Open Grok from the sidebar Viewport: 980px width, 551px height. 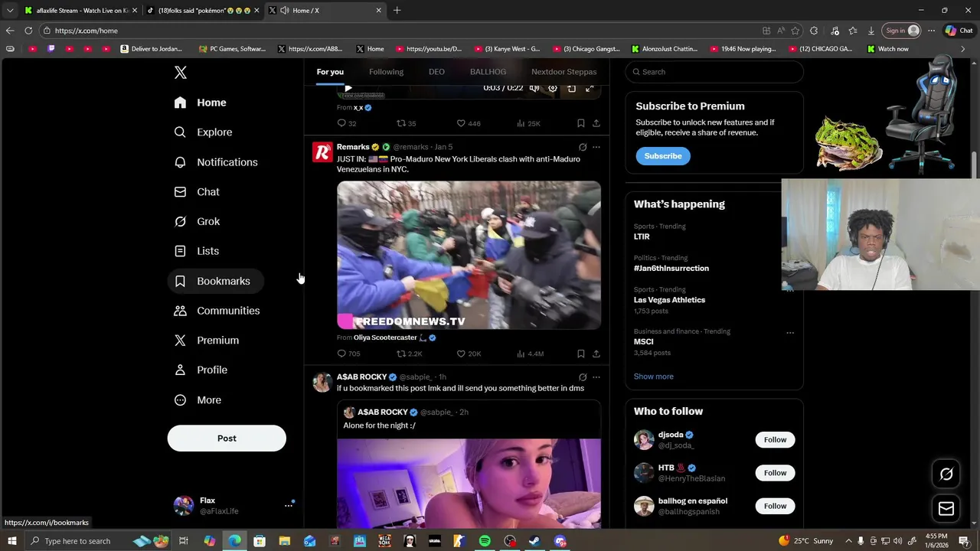click(197, 221)
